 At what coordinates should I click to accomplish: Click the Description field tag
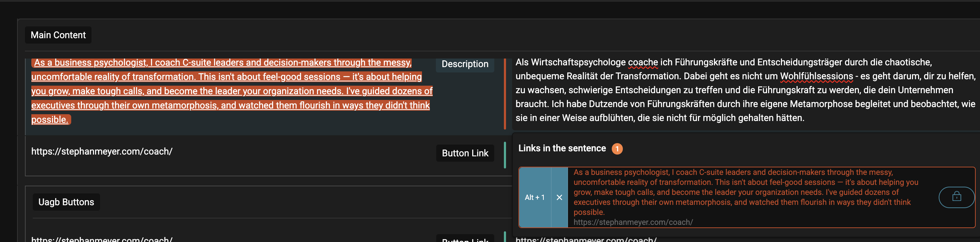pos(464,64)
